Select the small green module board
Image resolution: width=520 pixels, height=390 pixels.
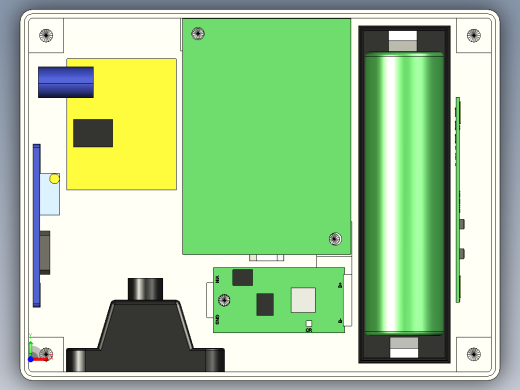click(279, 300)
